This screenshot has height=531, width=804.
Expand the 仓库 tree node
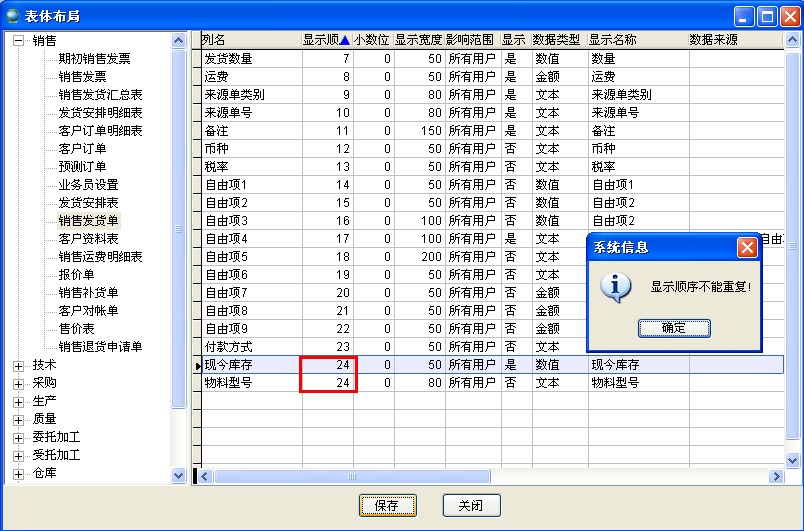[x=18, y=474]
